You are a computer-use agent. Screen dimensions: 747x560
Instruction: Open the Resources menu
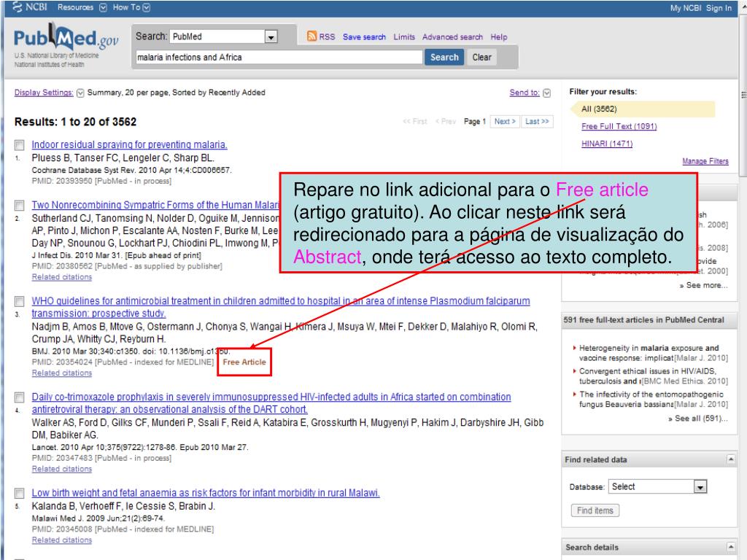(75, 7)
